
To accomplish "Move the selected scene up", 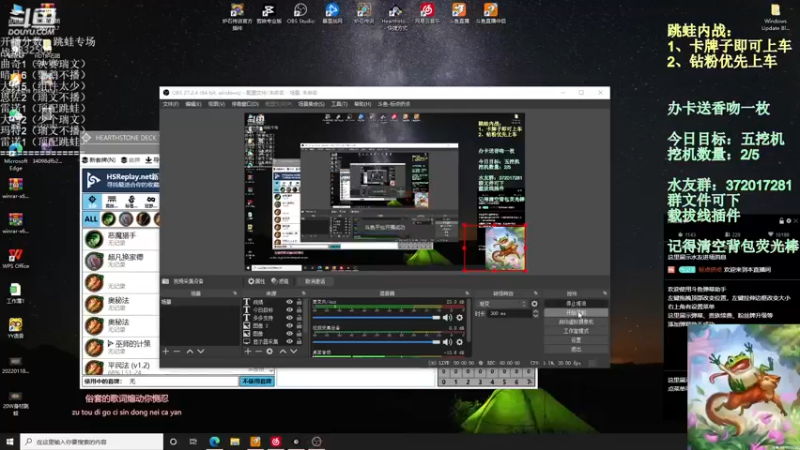I will pos(190,351).
